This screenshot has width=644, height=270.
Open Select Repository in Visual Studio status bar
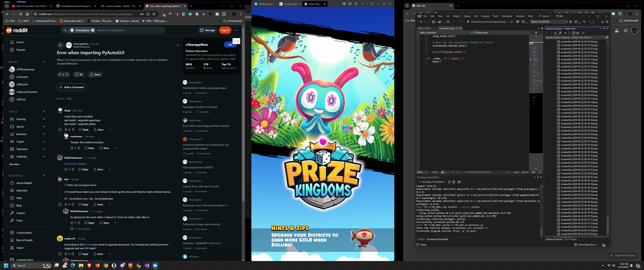click(586, 245)
